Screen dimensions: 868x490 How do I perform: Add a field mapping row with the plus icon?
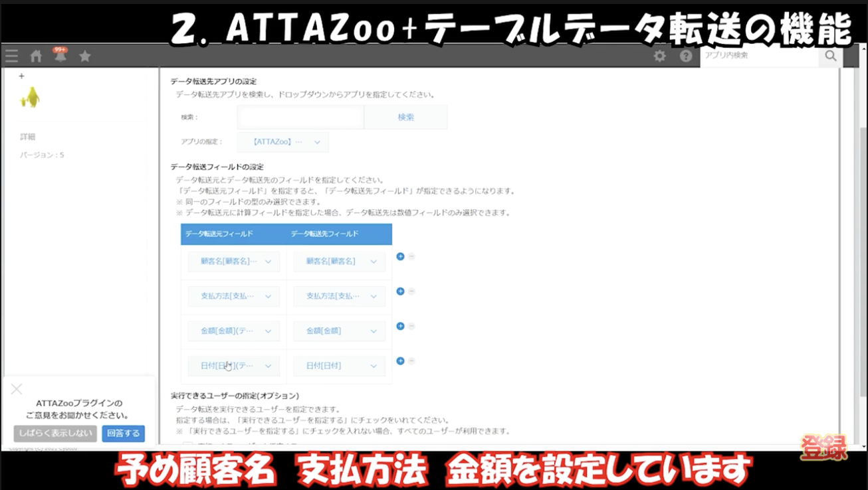click(x=401, y=256)
